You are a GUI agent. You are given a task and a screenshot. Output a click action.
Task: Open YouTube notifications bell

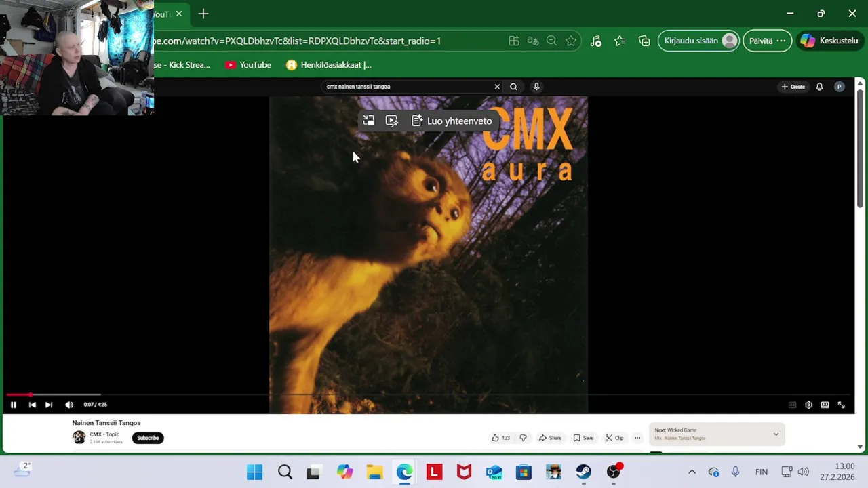(819, 87)
